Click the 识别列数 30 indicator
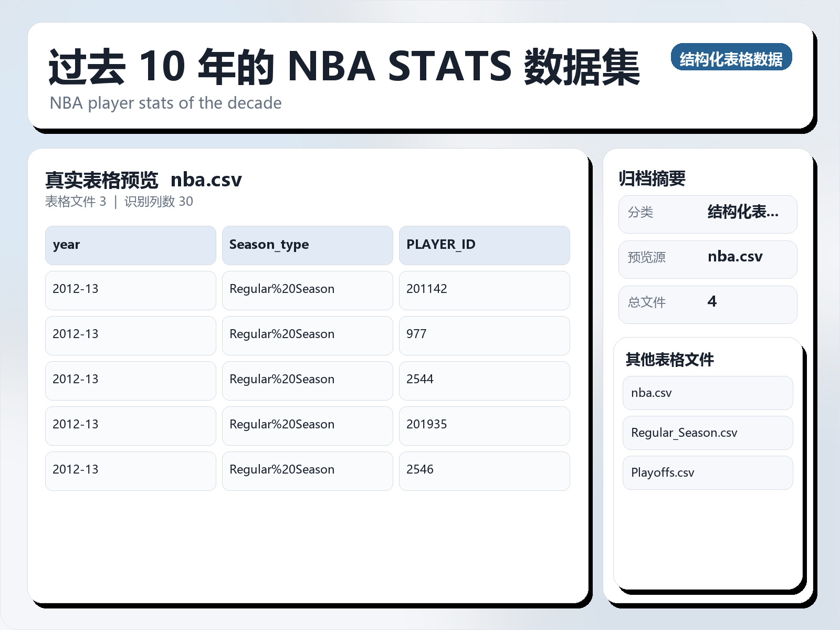The image size is (840, 630). pos(159,201)
